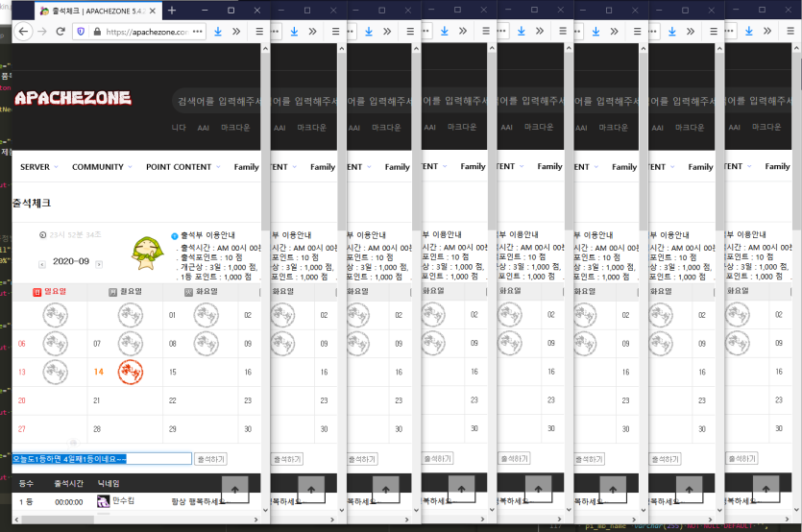Open the tracking protection shield icon

pyautogui.click(x=81, y=32)
